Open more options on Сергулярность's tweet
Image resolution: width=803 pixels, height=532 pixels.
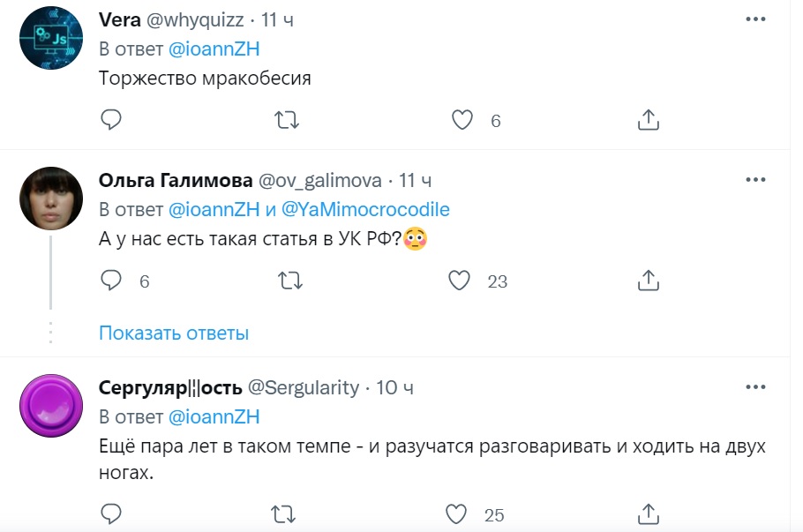[x=755, y=387]
